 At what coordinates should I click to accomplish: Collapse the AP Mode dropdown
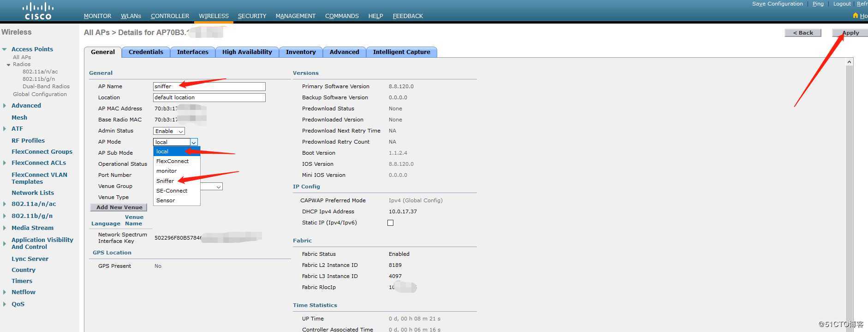(x=194, y=142)
